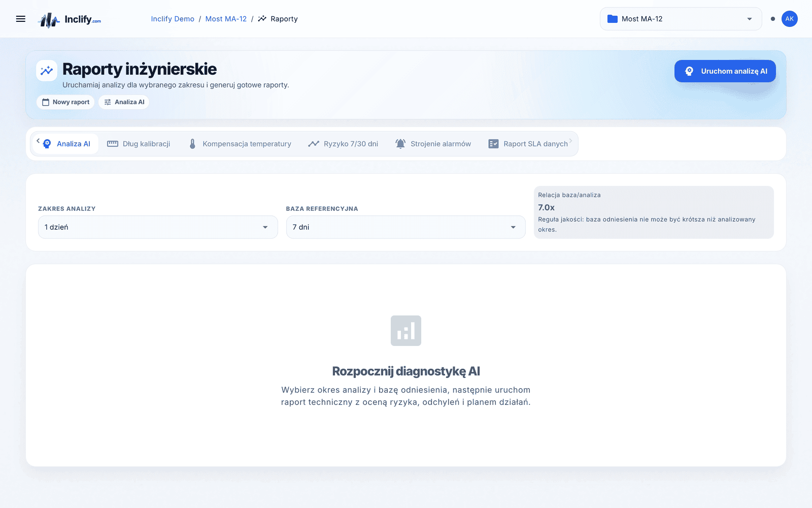Click the bar chart placeholder icon
Viewport: 812px width, 508px height.
[406, 331]
